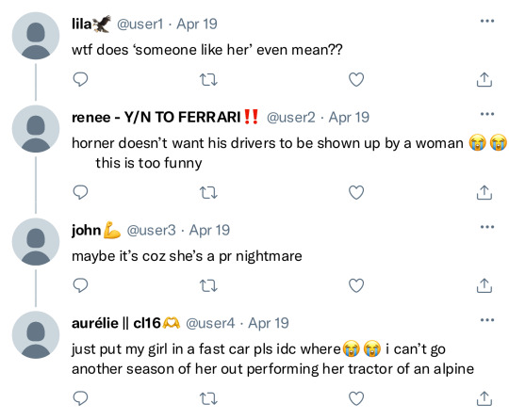This screenshot has width=509, height=420.
Task: Open more options on renee's tweet
Action: coord(487,114)
